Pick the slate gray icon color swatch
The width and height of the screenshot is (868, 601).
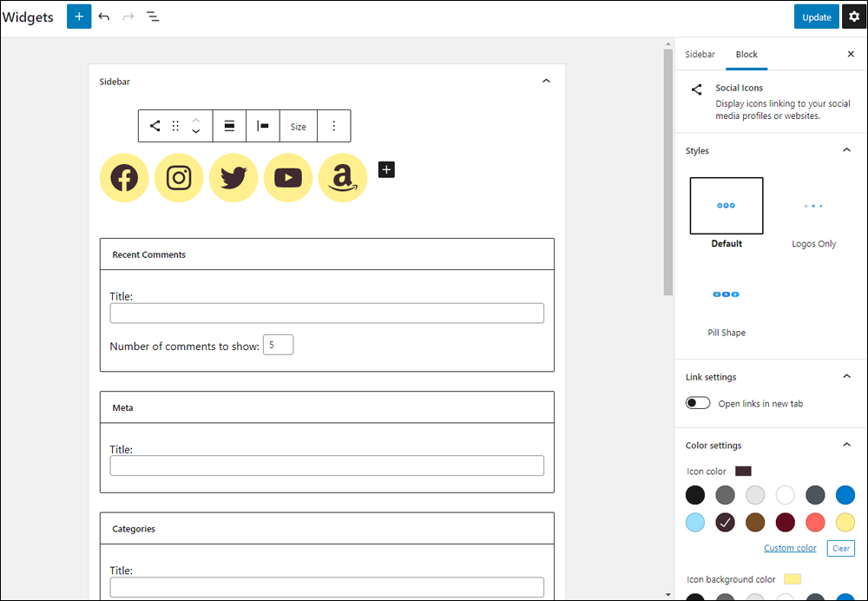click(815, 495)
